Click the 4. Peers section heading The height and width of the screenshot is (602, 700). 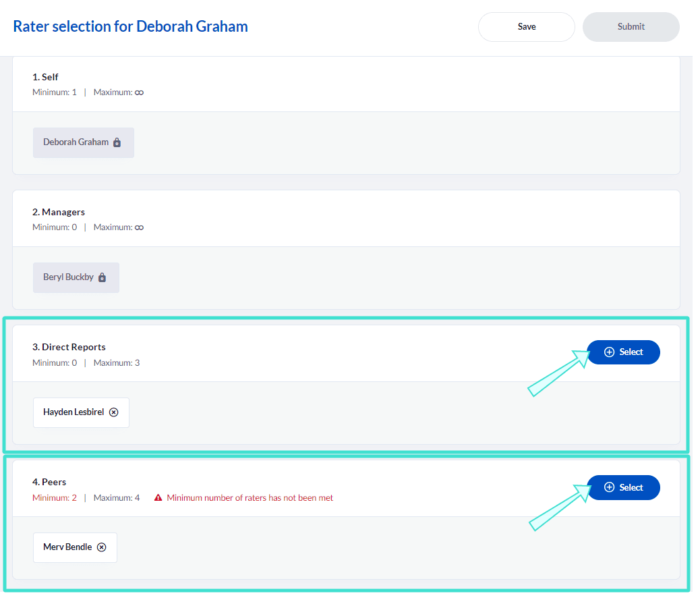tap(49, 482)
